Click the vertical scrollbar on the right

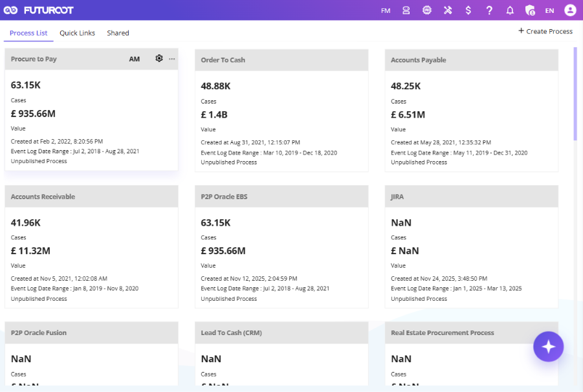click(575, 94)
